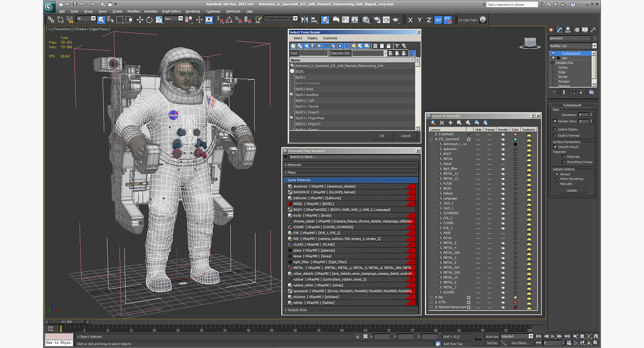Toggle the Angle Snap button

click(x=229, y=20)
